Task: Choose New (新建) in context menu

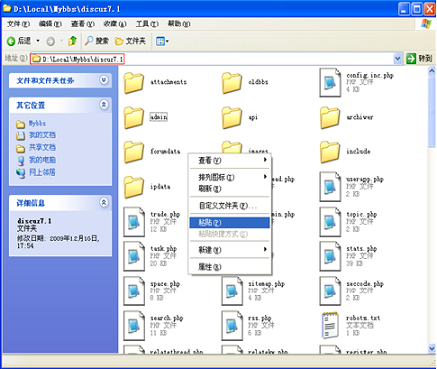Action: tap(230, 250)
